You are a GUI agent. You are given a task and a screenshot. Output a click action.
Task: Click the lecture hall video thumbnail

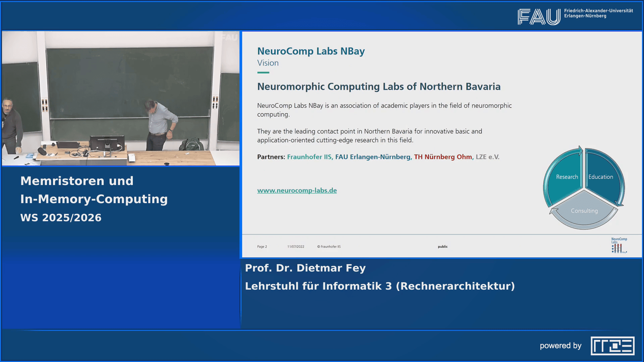121,99
